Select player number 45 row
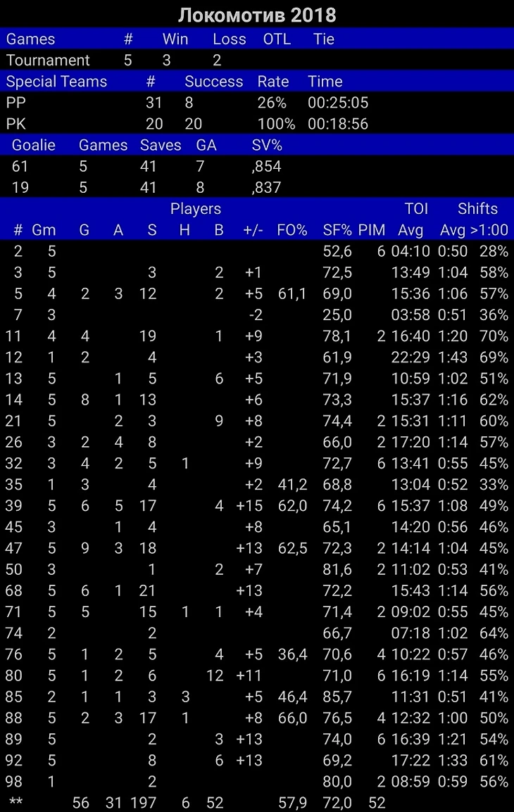Screen dimensions: 514x812 click(x=257, y=527)
